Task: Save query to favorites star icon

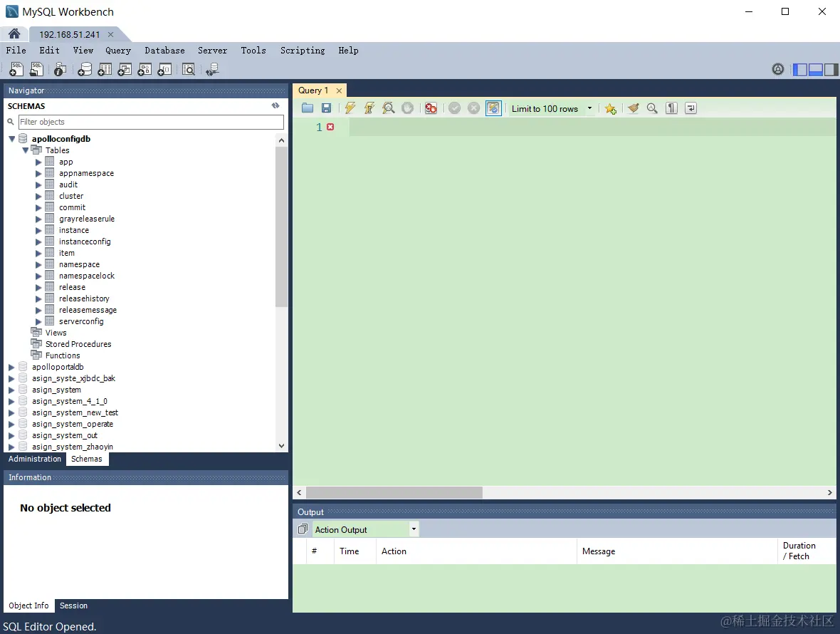Action: point(610,109)
